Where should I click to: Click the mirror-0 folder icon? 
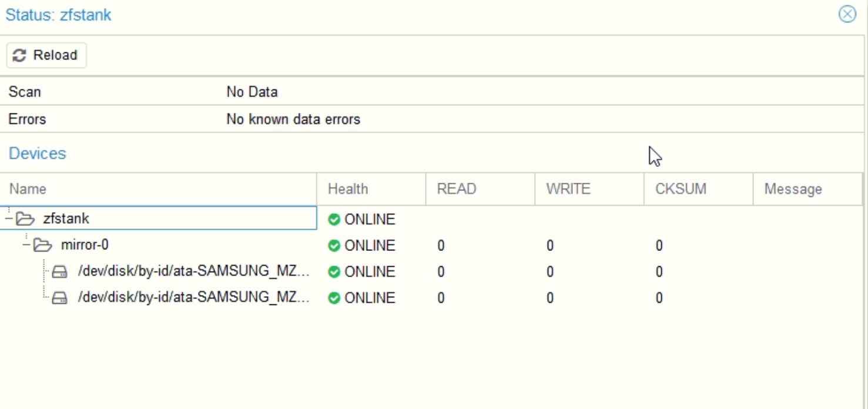[42, 246]
